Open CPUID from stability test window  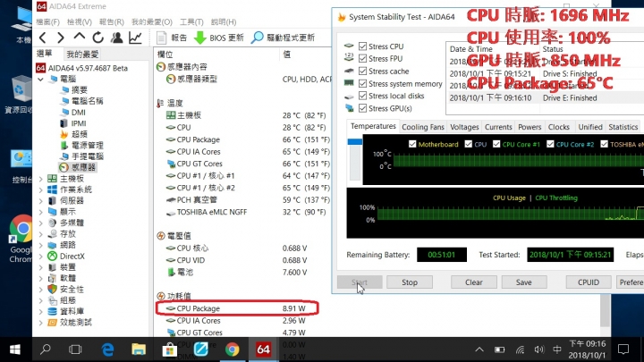[589, 282]
